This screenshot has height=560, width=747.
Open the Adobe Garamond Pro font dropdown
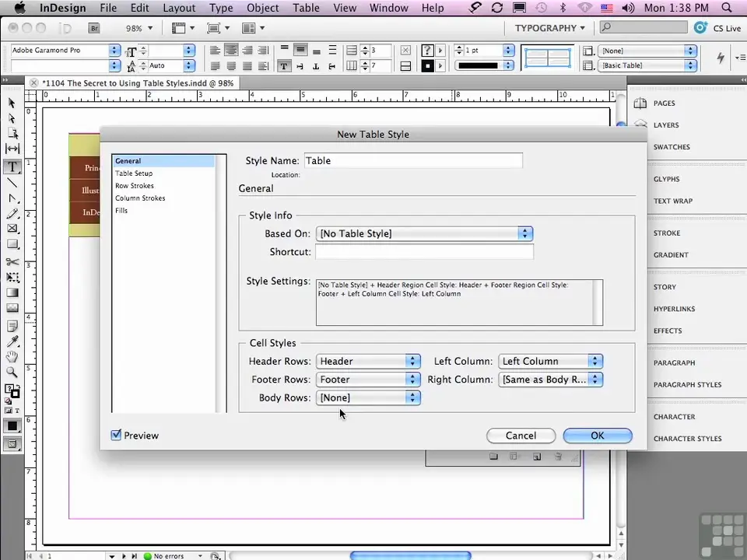114,50
